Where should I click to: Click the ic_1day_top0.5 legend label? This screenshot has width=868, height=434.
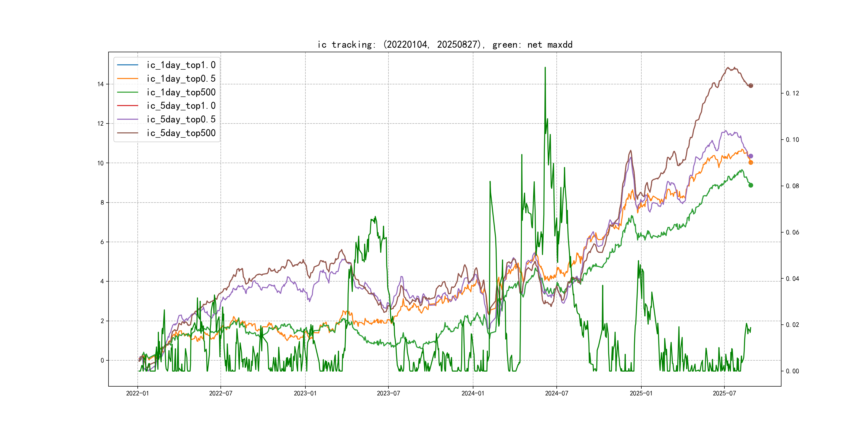click(181, 78)
